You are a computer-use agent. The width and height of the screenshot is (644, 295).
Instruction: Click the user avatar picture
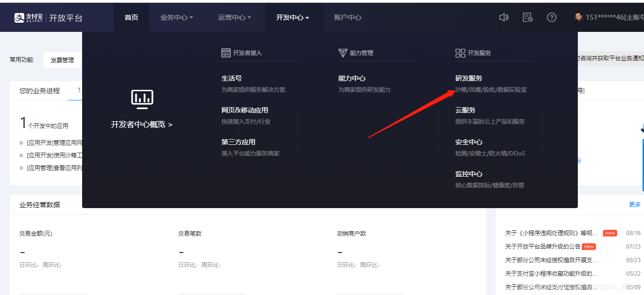(578, 17)
